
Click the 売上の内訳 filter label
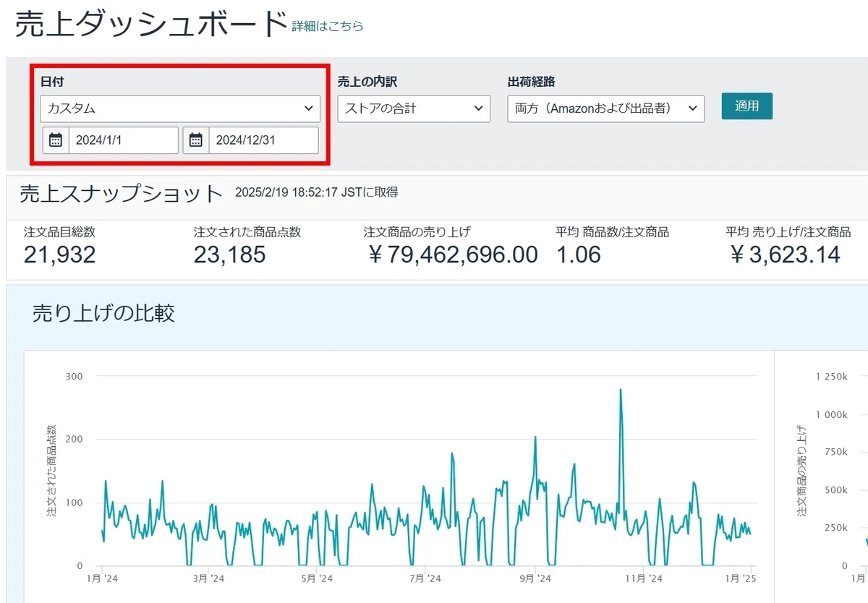[367, 82]
